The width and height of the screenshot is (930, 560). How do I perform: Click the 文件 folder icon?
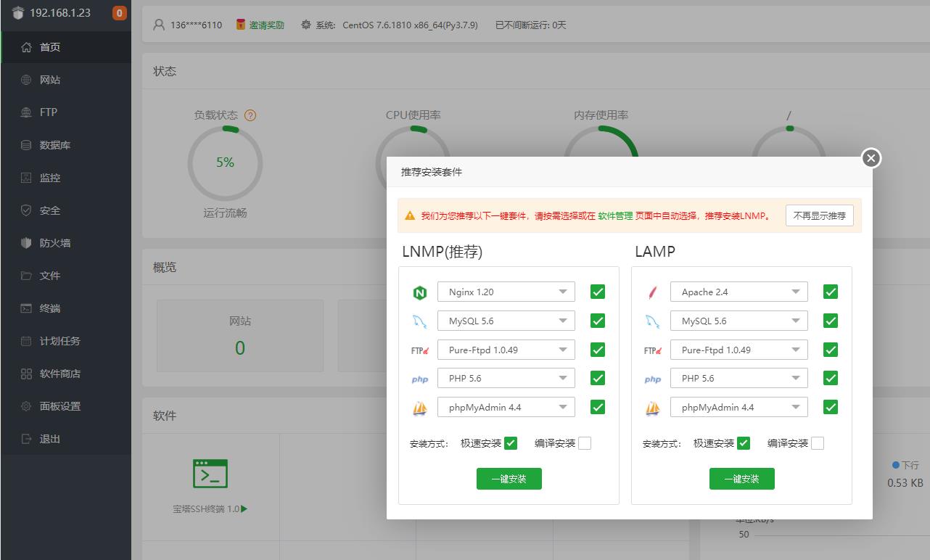pyautogui.click(x=26, y=276)
